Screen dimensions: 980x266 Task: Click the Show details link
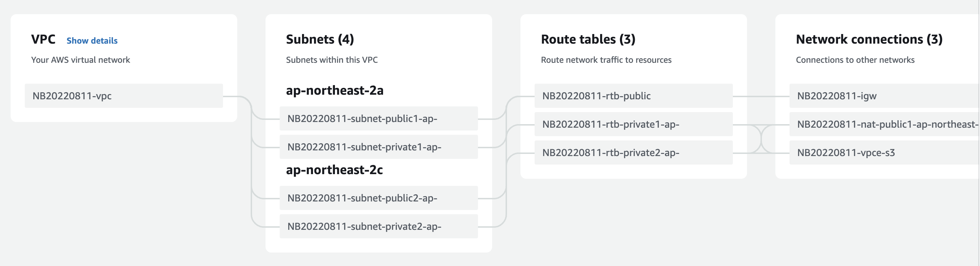92,41
